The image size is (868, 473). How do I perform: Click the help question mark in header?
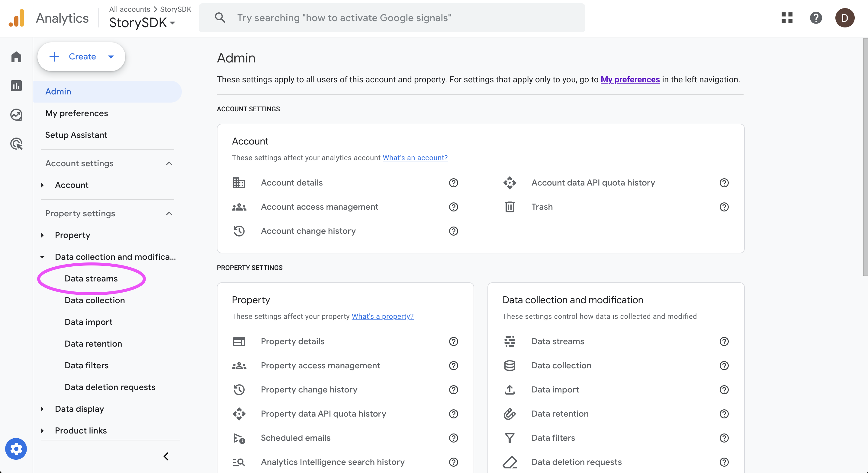816,18
